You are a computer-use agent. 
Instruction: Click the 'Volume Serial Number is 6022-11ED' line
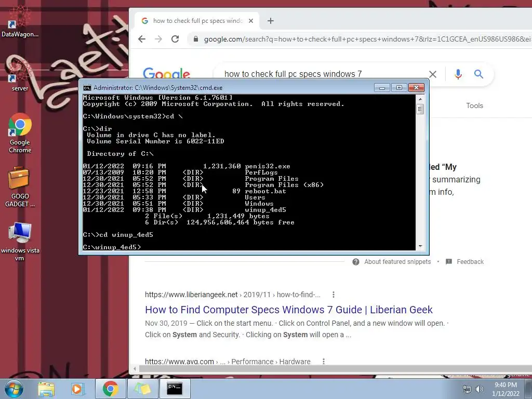coord(155,141)
